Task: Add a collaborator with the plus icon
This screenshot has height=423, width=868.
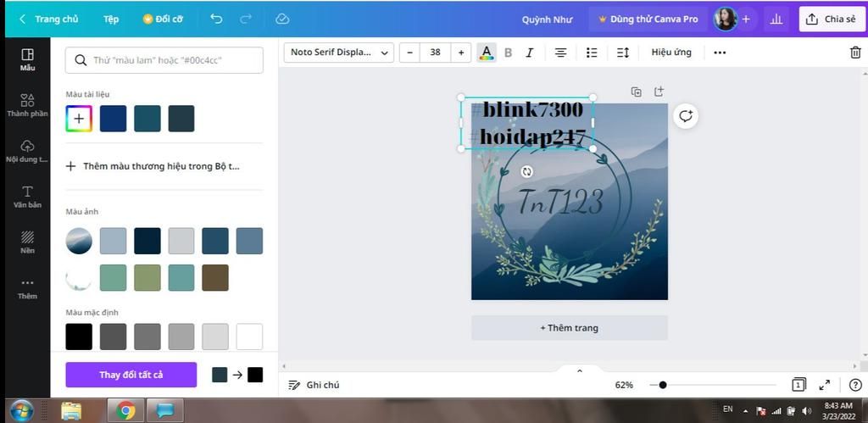Action: pyautogui.click(x=746, y=19)
